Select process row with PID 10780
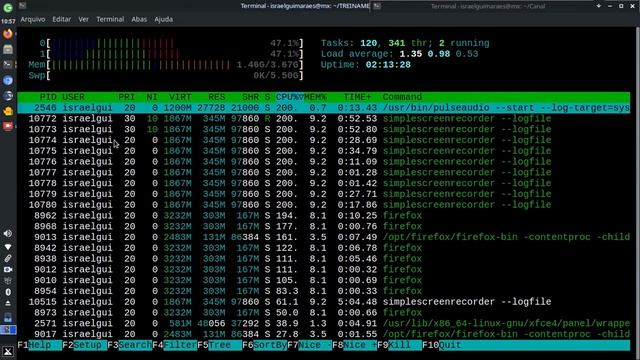 click(x=324, y=205)
